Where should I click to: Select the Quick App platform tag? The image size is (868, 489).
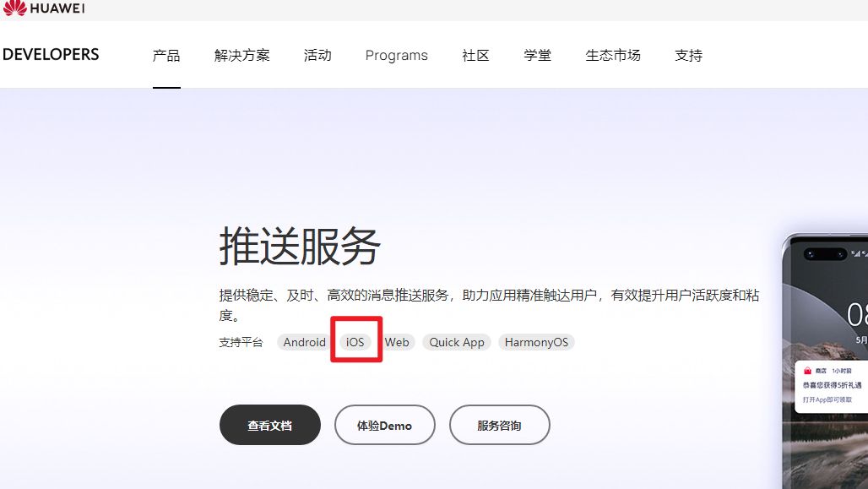click(457, 342)
